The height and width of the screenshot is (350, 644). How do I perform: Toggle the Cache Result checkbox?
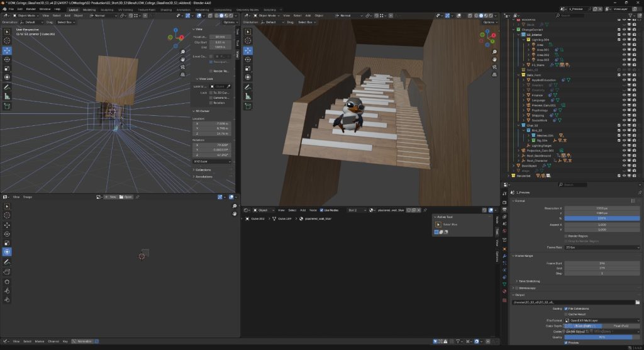click(566, 314)
